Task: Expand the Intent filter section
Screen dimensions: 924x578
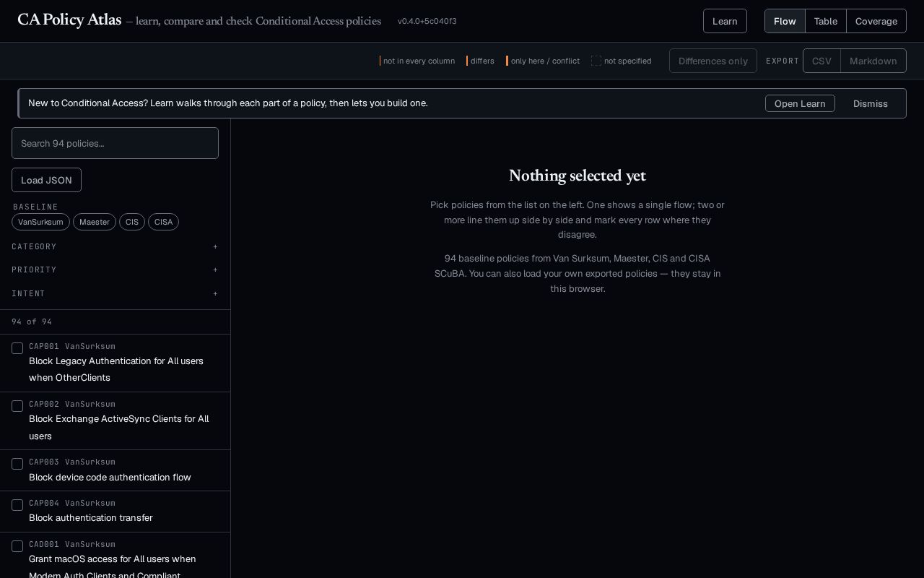Action: (115, 293)
